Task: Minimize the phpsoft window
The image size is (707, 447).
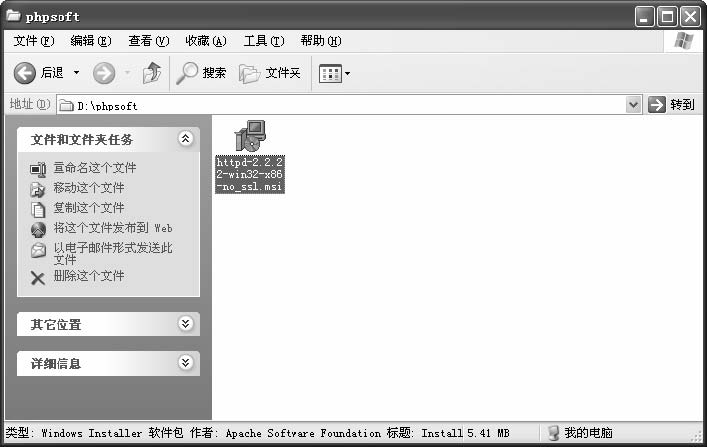Action: [645, 17]
